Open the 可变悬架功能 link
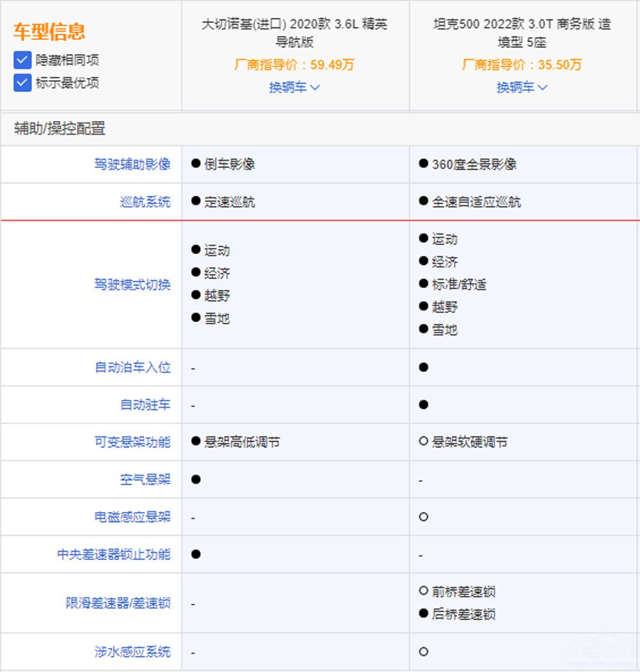 click(x=132, y=442)
